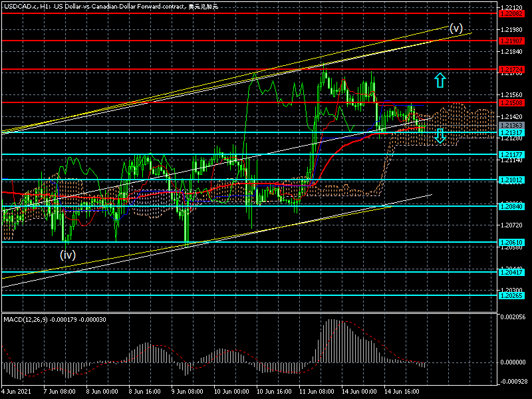Click the 4 Jun 2021 time axis label
Image resolution: width=532 pixels, height=399 pixels.
point(16,391)
